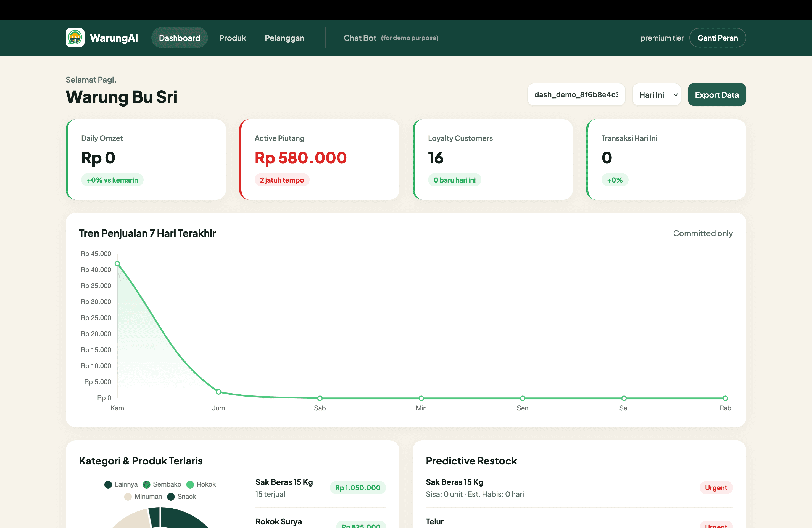Select the Sab data point on chart

[320, 398]
